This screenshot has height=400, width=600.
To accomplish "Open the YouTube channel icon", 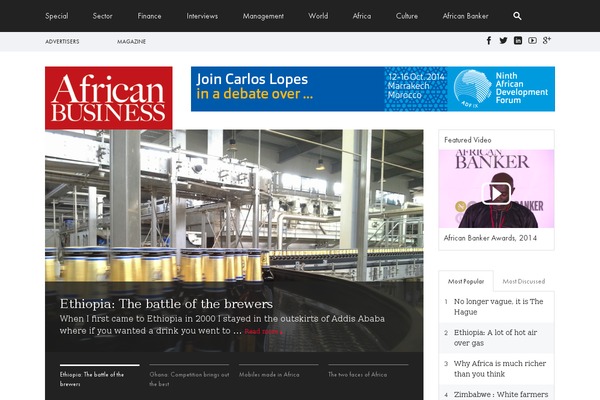I will [x=532, y=41].
